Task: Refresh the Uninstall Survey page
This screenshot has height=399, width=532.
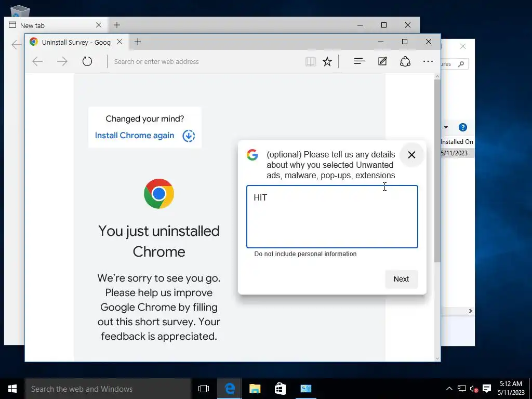Action: click(x=87, y=61)
